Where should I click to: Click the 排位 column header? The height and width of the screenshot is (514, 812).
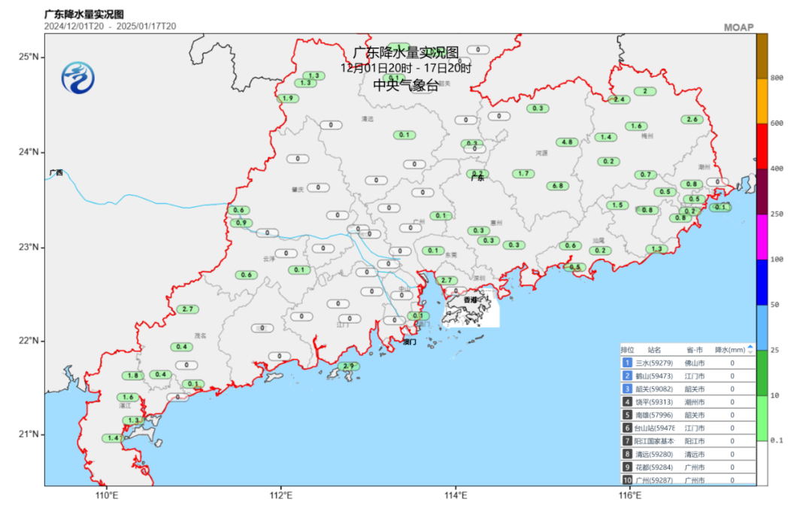point(627,350)
